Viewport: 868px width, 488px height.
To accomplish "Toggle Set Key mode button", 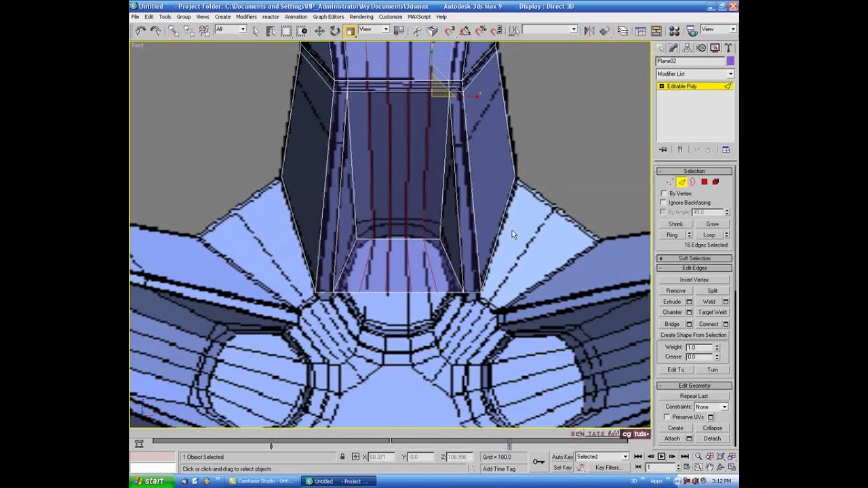I will pyautogui.click(x=562, y=467).
